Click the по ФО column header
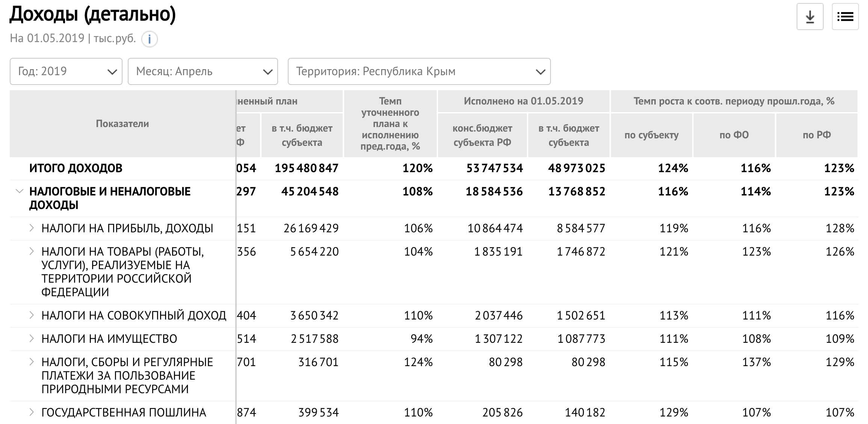This screenshot has height=424, width=868. click(x=734, y=135)
